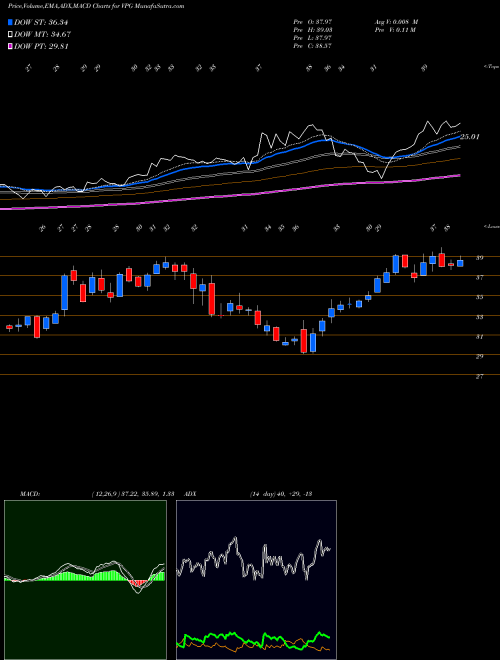This screenshot has width=500, height=660.
Task: Click the 35 price axis label
Action: click(x=479, y=297)
